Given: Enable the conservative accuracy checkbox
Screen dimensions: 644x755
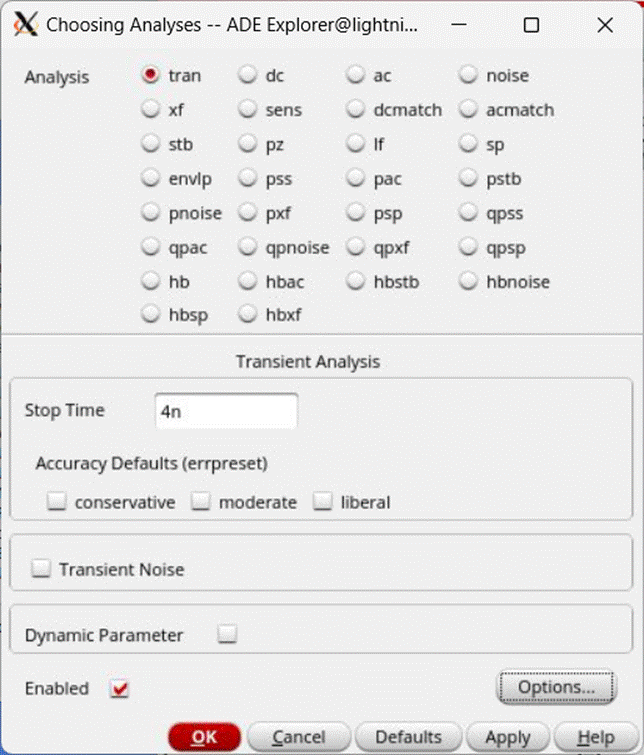Looking at the screenshot, I should click(x=58, y=502).
